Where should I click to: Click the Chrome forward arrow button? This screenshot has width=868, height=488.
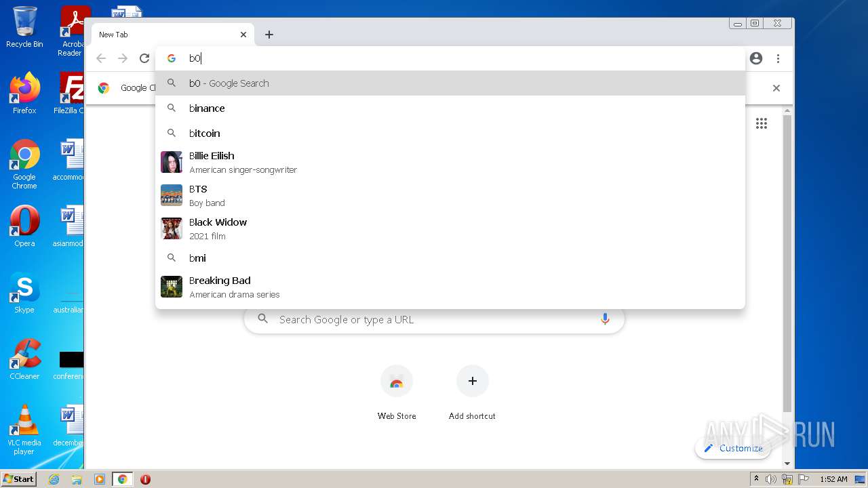123,58
